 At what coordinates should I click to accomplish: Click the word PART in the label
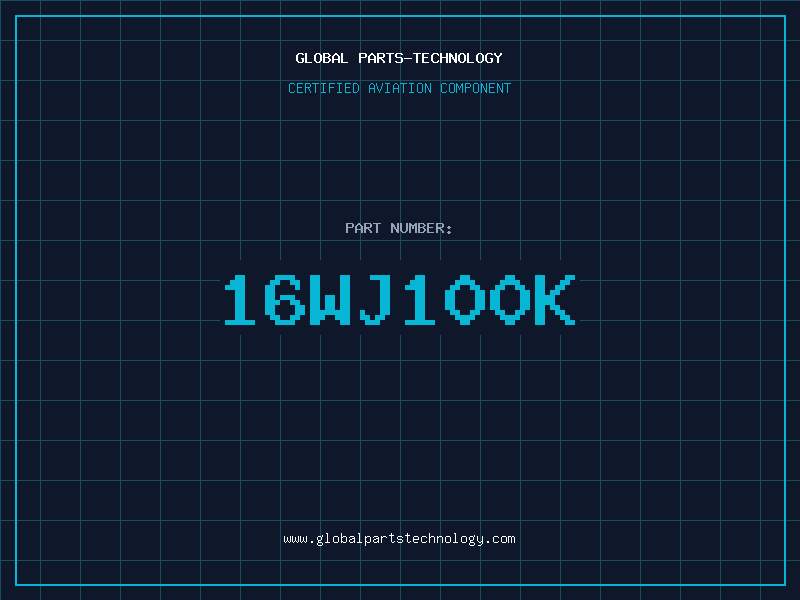tap(364, 228)
